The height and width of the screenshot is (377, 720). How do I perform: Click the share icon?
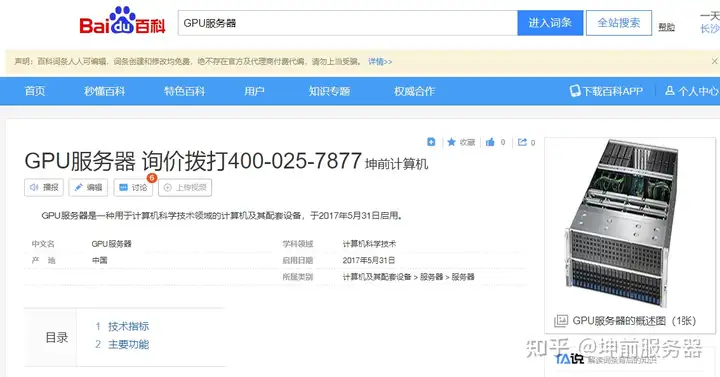coord(522,142)
